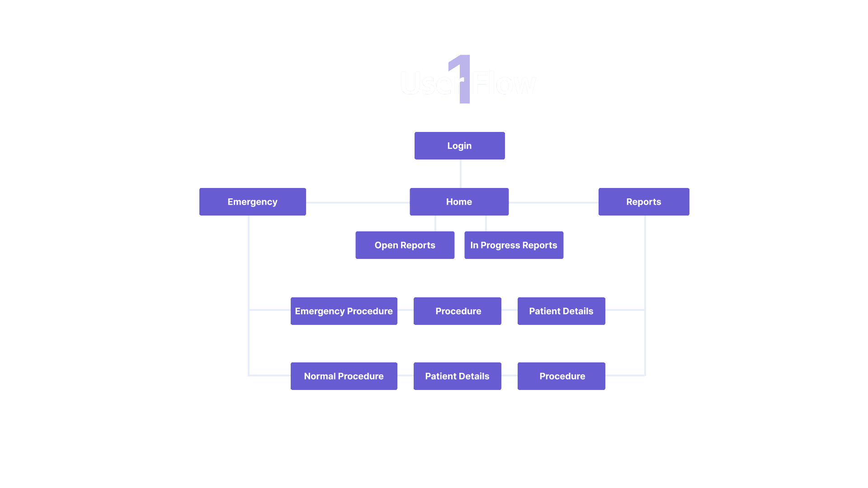Select the In Progress Reports node
This screenshot has height=488, width=868.
(514, 245)
